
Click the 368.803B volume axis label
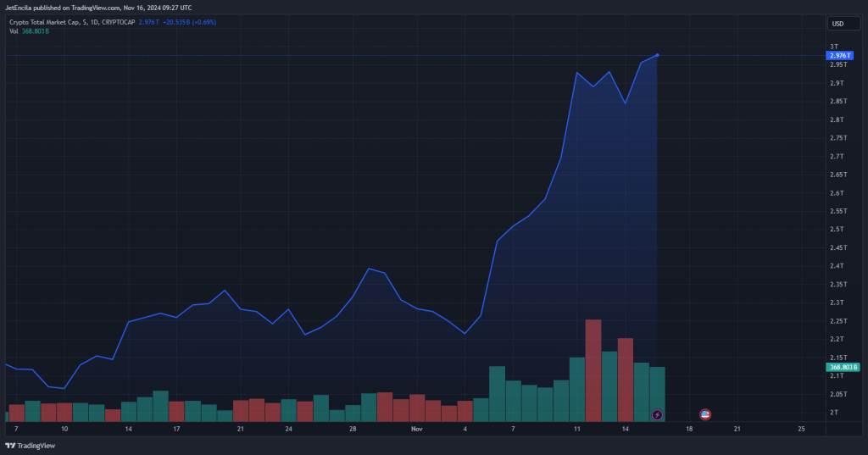click(843, 367)
